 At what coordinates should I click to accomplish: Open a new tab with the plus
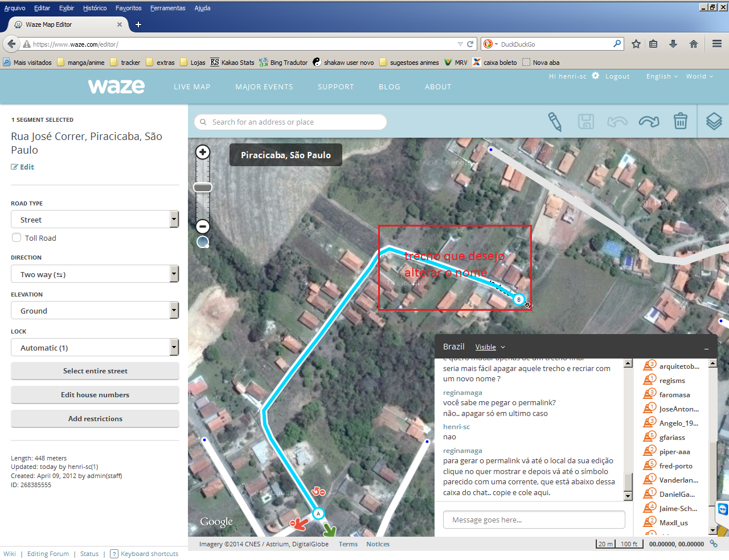tap(138, 24)
